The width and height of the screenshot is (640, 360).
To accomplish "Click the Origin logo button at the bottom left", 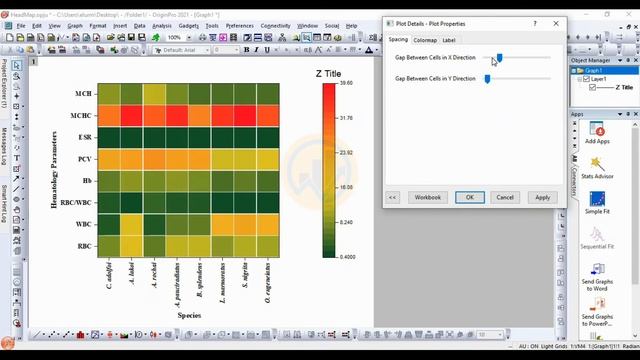I will pos(7,343).
